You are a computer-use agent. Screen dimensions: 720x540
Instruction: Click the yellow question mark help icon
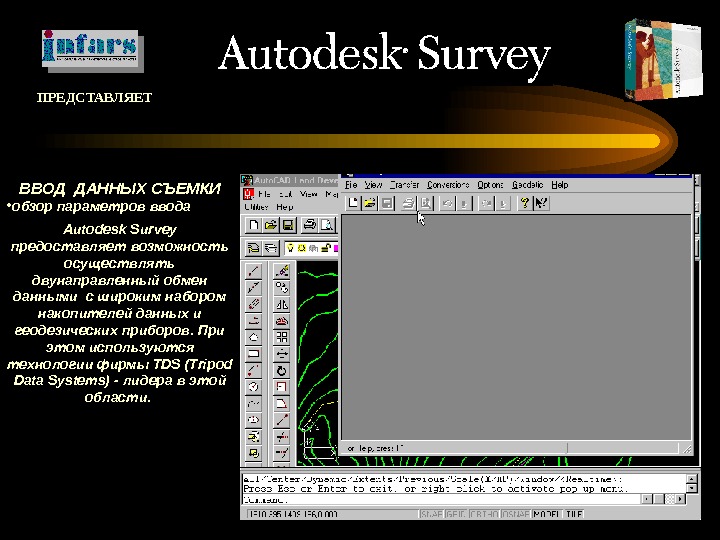tap(524, 202)
